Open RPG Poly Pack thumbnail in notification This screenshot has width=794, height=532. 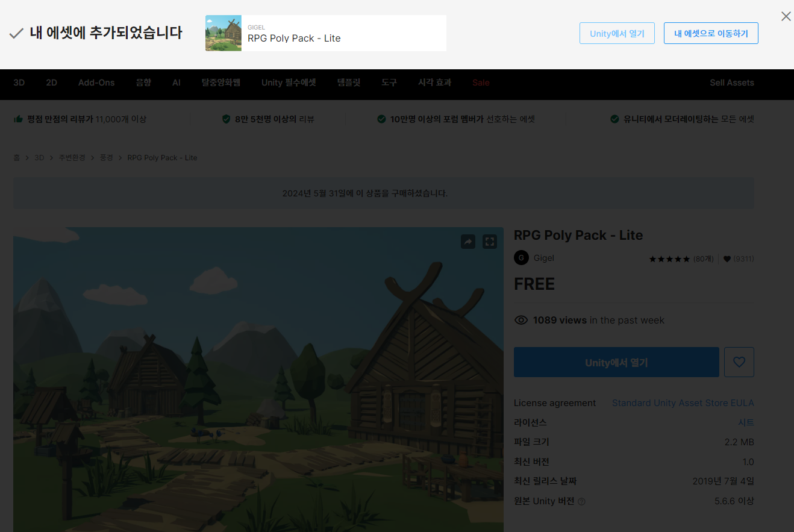tap(224, 33)
